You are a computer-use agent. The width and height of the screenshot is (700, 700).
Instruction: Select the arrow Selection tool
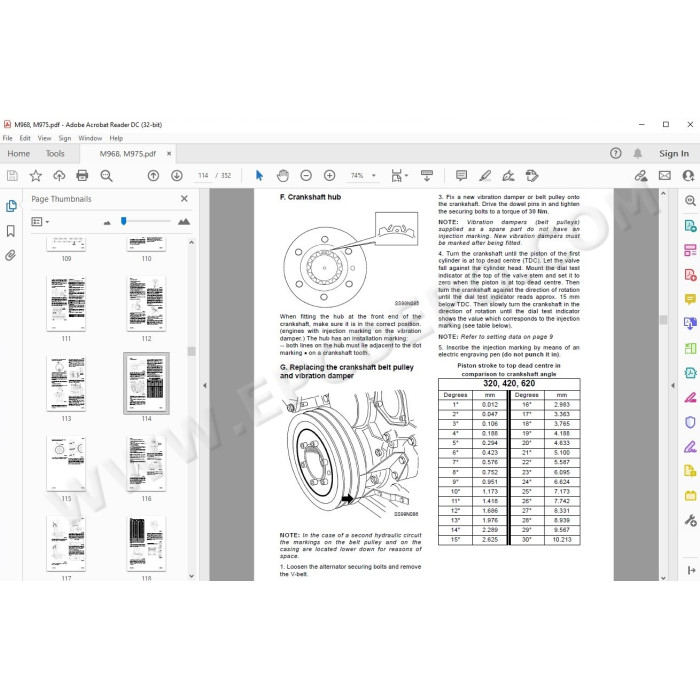[x=259, y=175]
